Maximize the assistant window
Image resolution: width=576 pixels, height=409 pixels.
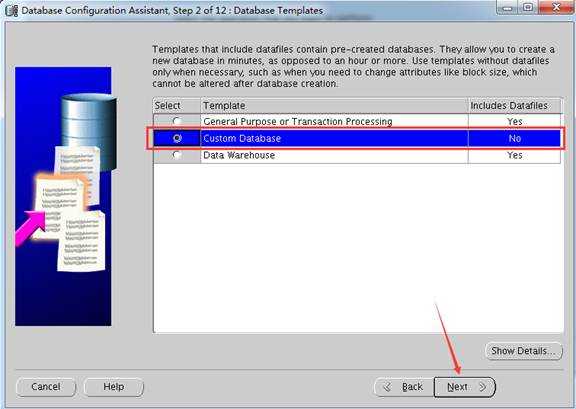[528, 7]
